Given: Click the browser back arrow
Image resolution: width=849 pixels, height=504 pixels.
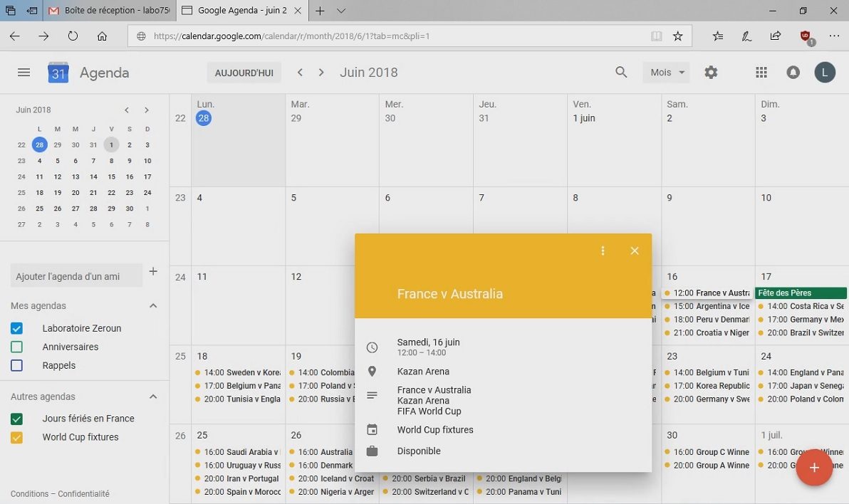Looking at the screenshot, I should click(x=15, y=36).
